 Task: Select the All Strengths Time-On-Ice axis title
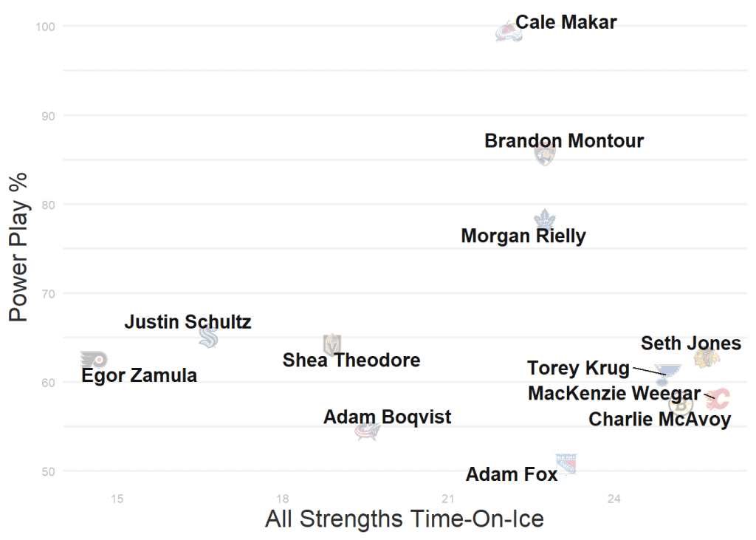tap(405, 519)
